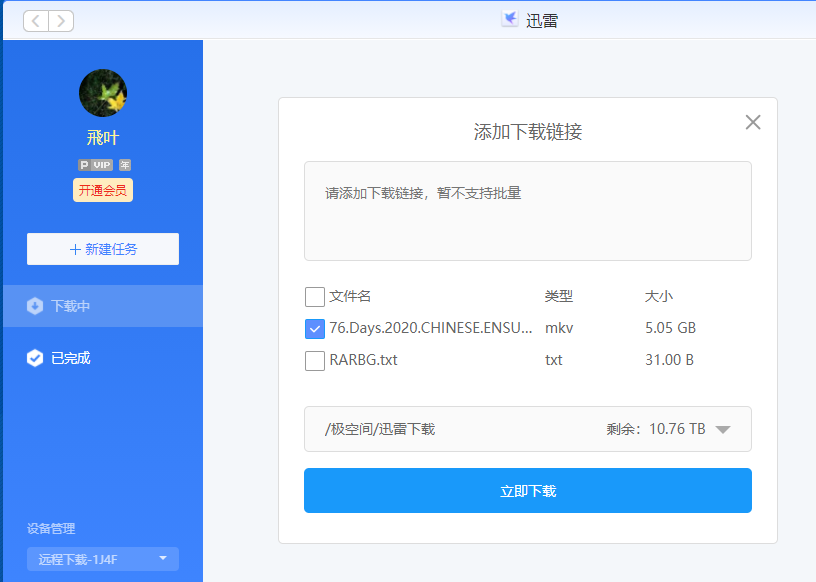Expand the /极空间/迅雷下载 save path dropdown arrow
This screenshot has width=816, height=582.
(723, 429)
